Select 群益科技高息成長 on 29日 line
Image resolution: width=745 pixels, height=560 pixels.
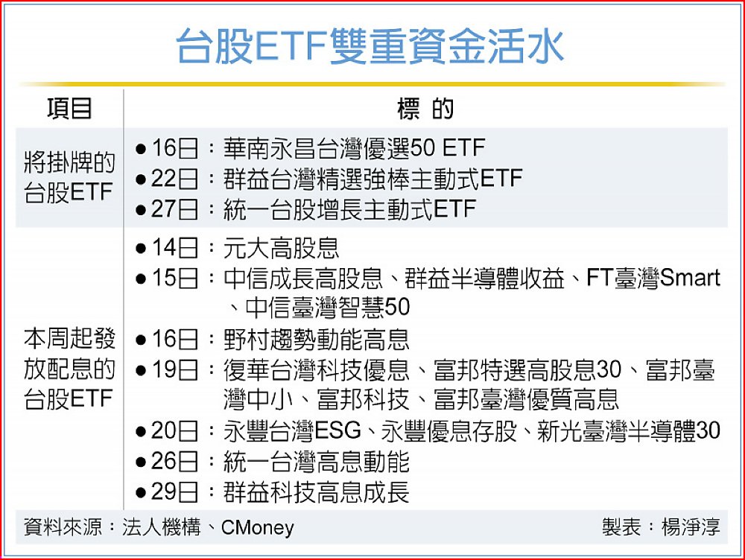click(x=317, y=492)
